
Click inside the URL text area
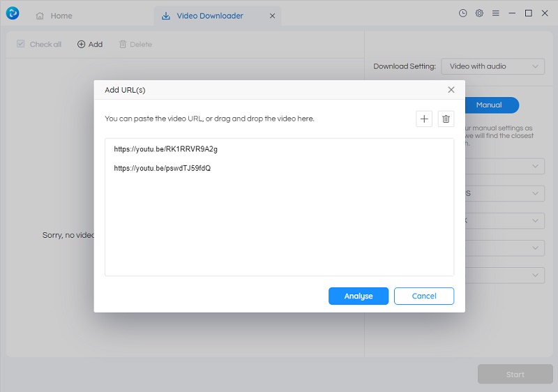pyautogui.click(x=280, y=207)
